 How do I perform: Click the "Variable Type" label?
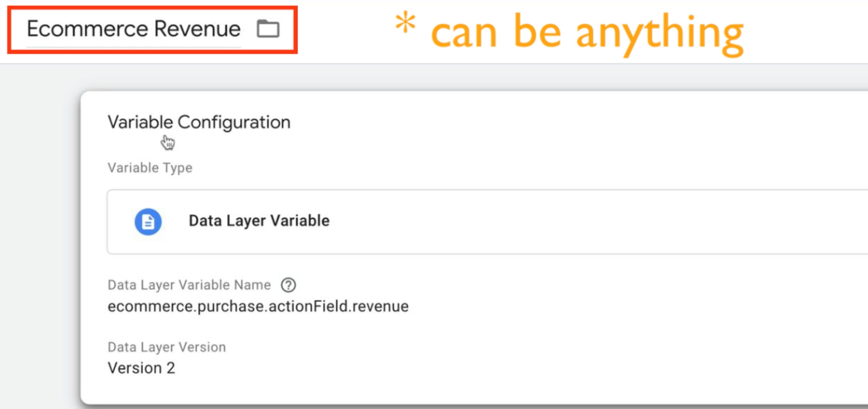(150, 168)
